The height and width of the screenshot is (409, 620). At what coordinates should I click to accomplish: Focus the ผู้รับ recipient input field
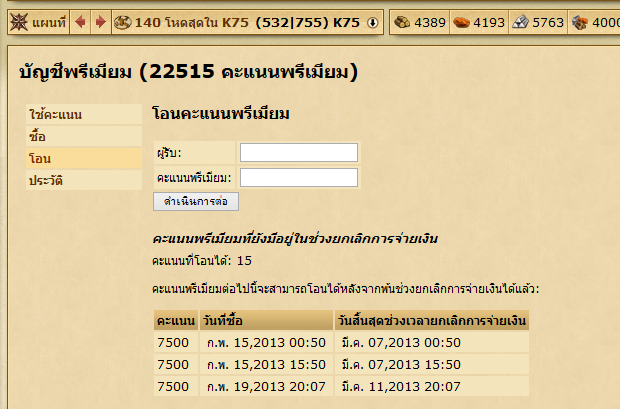[299, 153]
